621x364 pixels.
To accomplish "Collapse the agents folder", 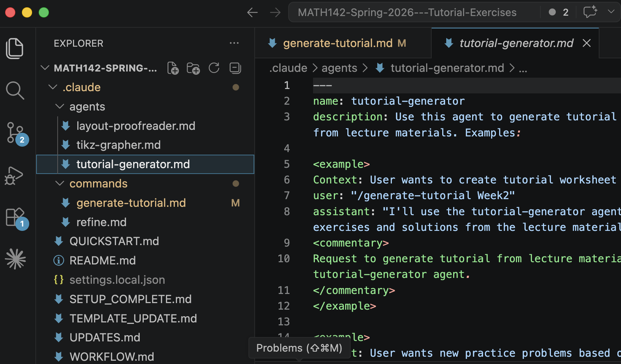I will pyautogui.click(x=59, y=107).
